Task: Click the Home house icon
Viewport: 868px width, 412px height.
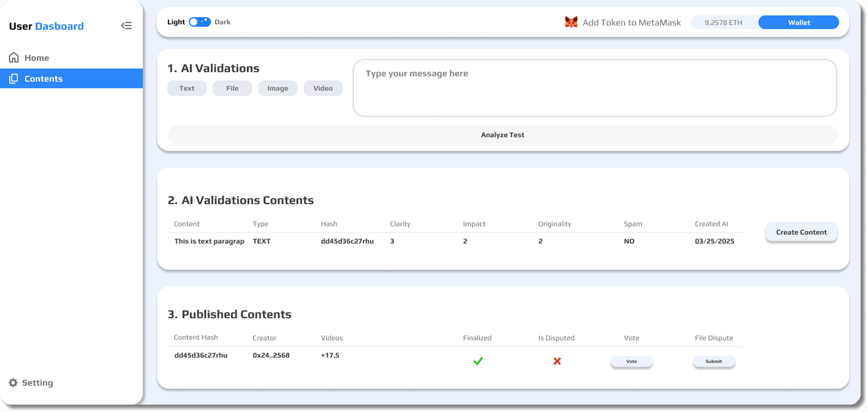Action: coord(14,58)
